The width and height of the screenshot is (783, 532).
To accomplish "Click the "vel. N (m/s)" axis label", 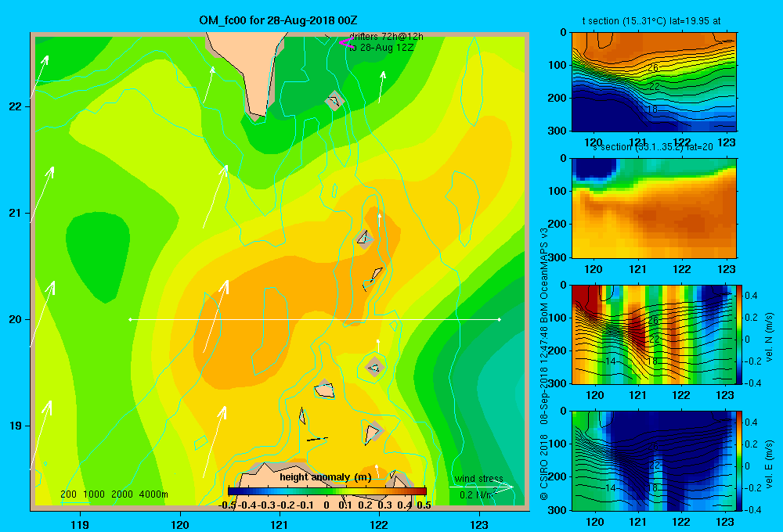I will coord(769,337).
